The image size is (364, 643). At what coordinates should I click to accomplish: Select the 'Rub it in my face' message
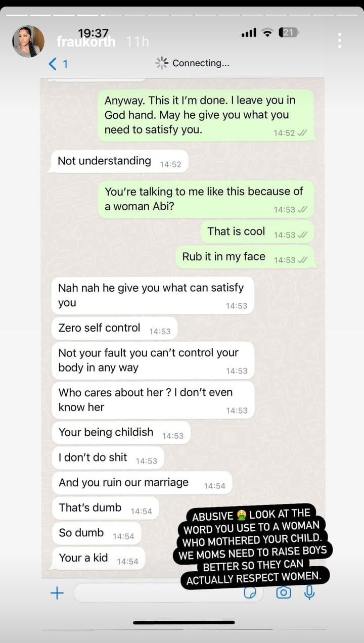click(245, 257)
